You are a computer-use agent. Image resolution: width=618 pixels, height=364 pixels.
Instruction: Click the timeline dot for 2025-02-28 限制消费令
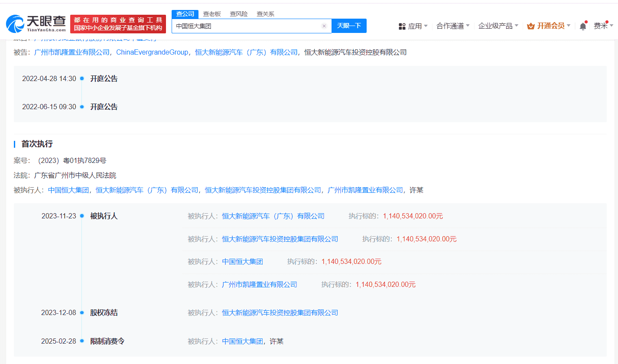coord(82,341)
